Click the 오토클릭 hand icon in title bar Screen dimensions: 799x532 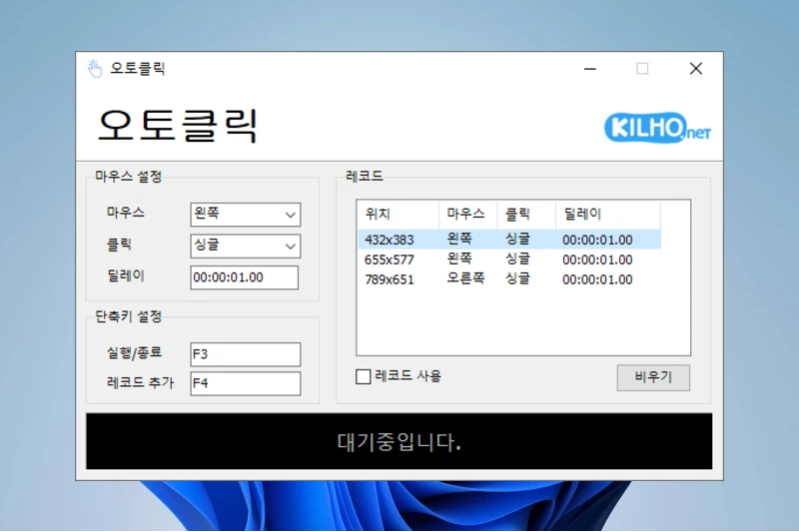[94, 68]
